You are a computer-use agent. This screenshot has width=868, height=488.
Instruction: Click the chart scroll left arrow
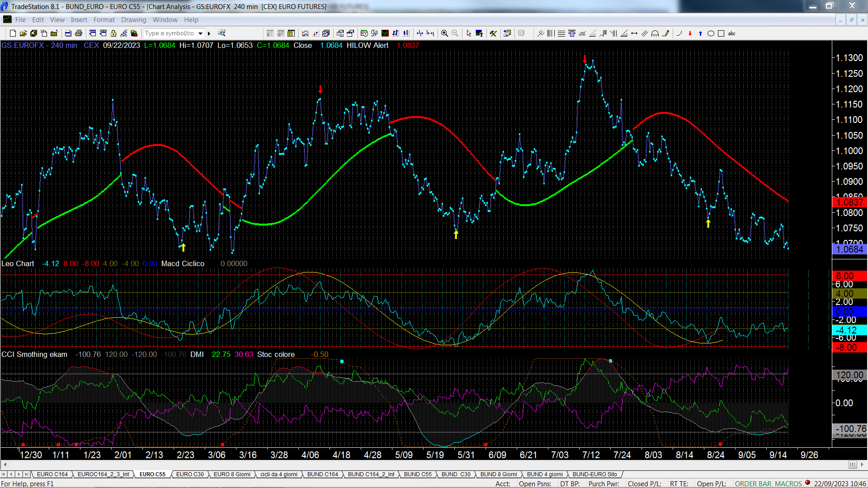[5, 465]
